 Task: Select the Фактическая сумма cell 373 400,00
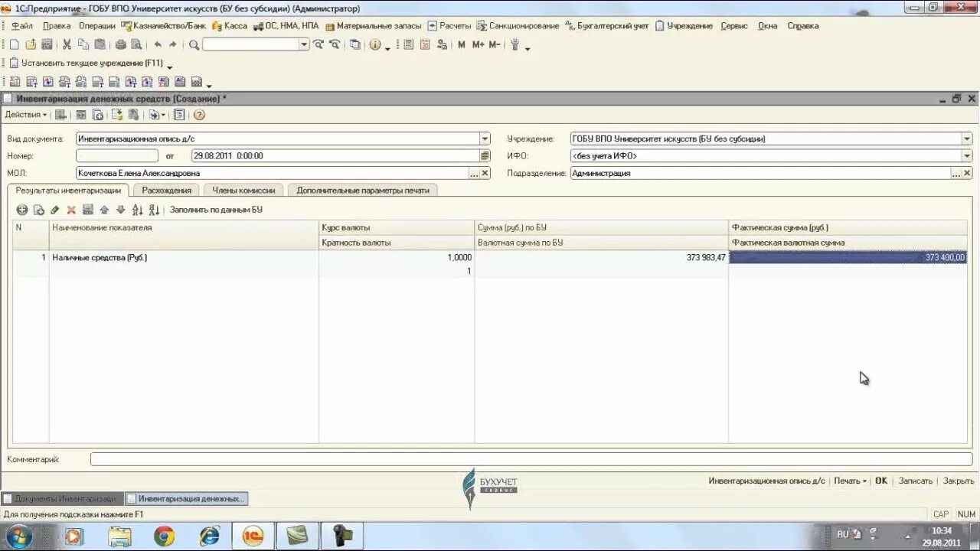click(x=848, y=258)
